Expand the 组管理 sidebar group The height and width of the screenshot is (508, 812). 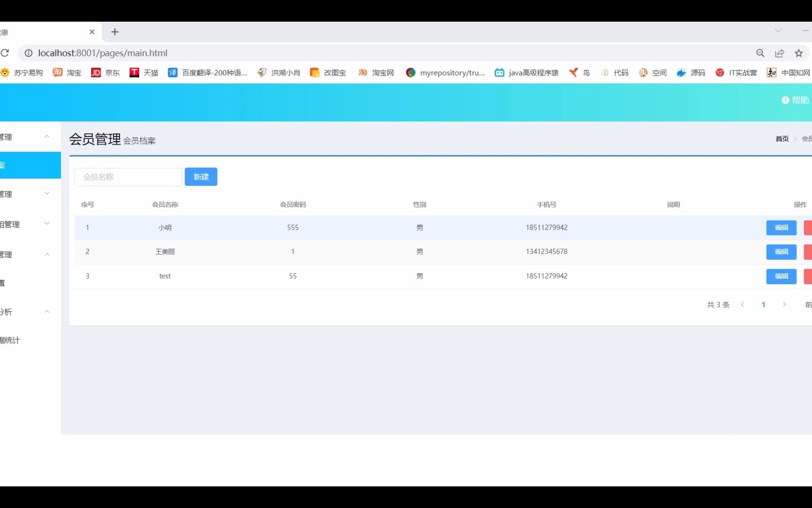tap(47, 223)
